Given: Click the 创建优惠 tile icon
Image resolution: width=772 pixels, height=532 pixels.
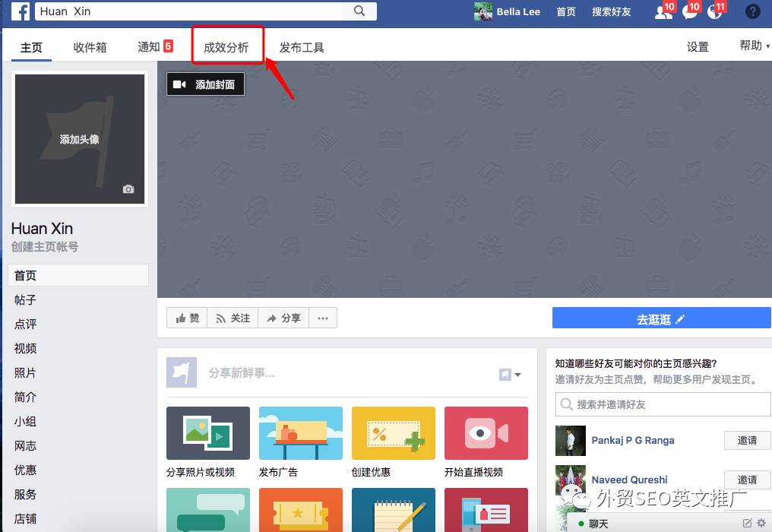Looking at the screenshot, I should pos(394,433).
